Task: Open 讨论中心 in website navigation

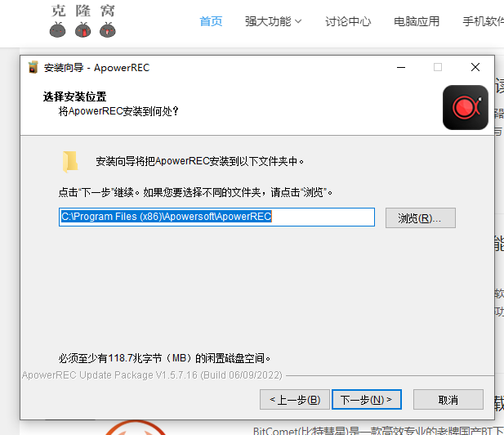Action: pyautogui.click(x=348, y=21)
